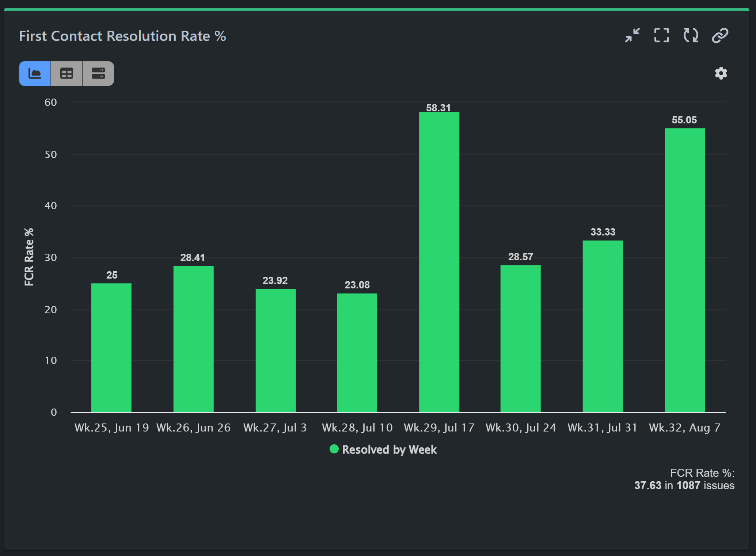Click the 37.63 FCR Rate summary link
The image size is (756, 556).
tap(648, 486)
